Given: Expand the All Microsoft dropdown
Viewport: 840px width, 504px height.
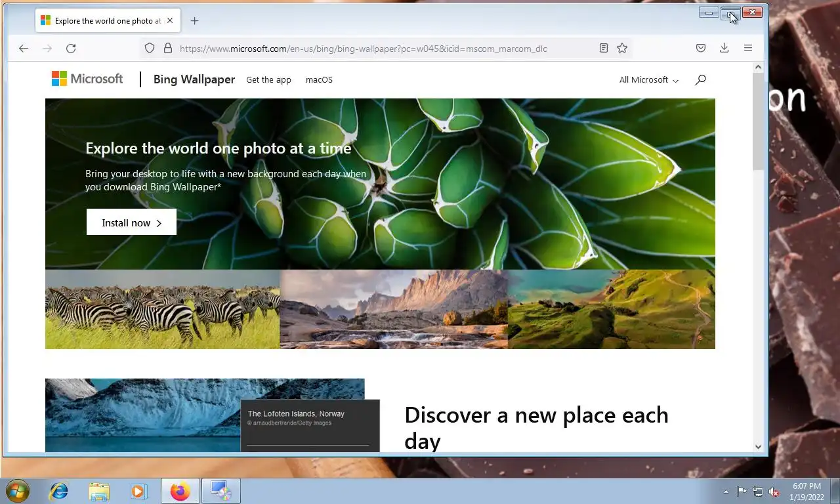Looking at the screenshot, I should [x=649, y=79].
